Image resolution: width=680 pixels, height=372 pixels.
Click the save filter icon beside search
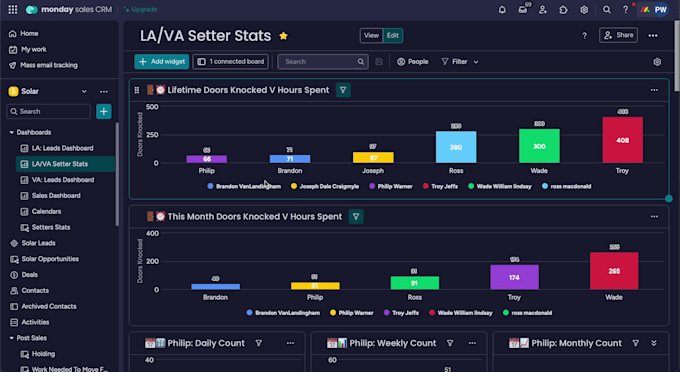click(x=379, y=62)
